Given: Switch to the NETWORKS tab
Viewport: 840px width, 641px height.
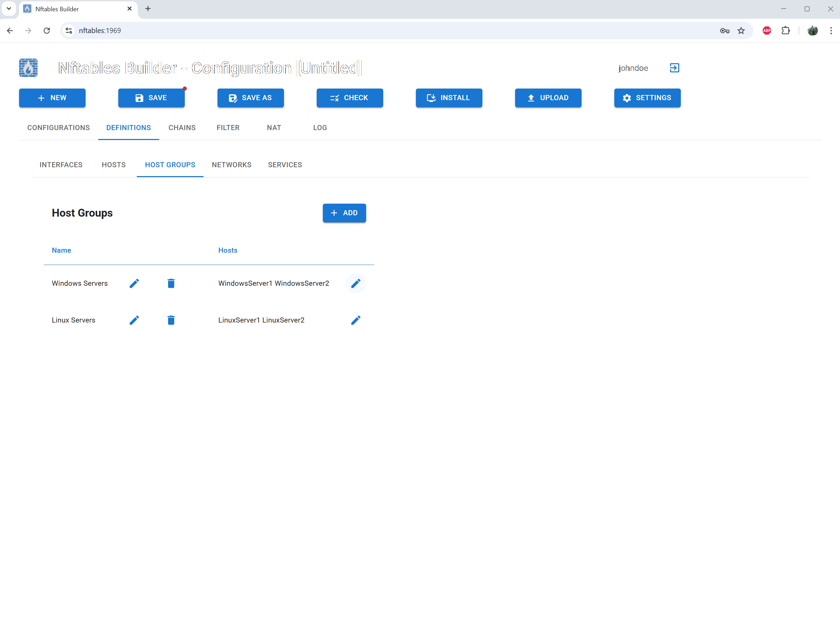Looking at the screenshot, I should point(231,165).
